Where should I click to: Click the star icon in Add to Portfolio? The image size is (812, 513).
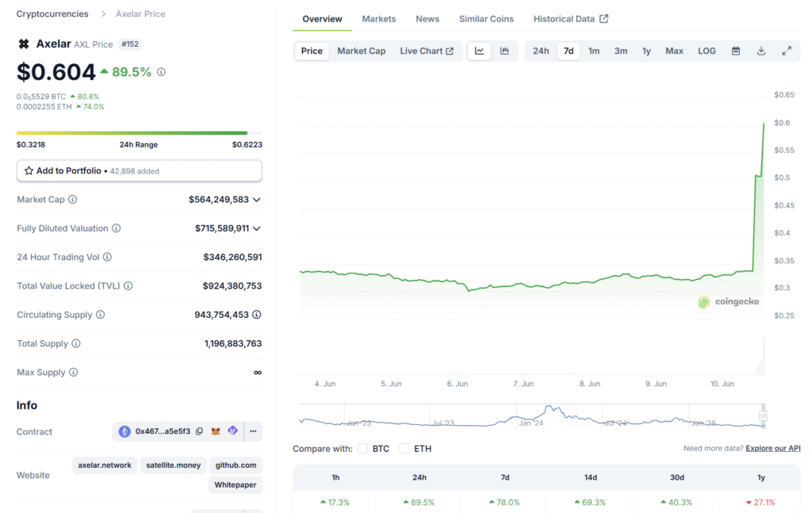[29, 170]
